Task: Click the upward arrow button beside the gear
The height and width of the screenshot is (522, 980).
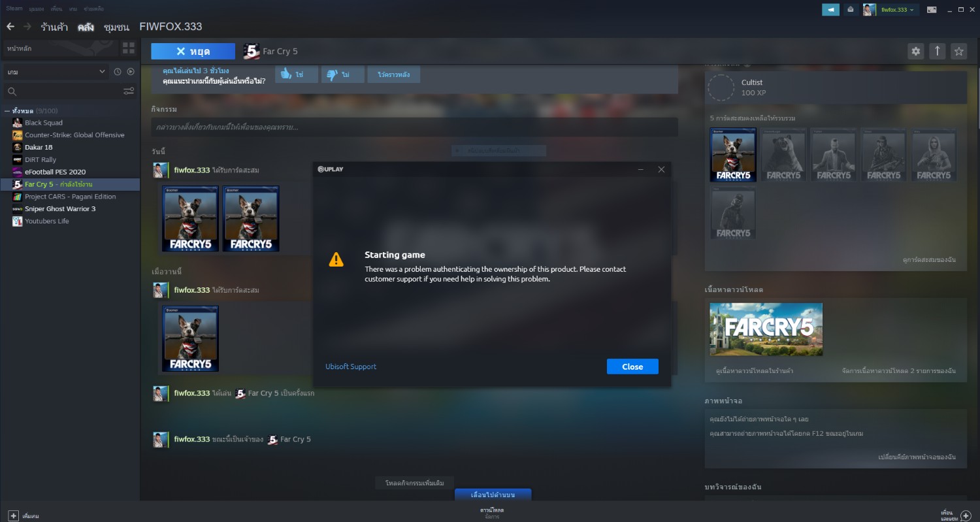Action: tap(938, 51)
